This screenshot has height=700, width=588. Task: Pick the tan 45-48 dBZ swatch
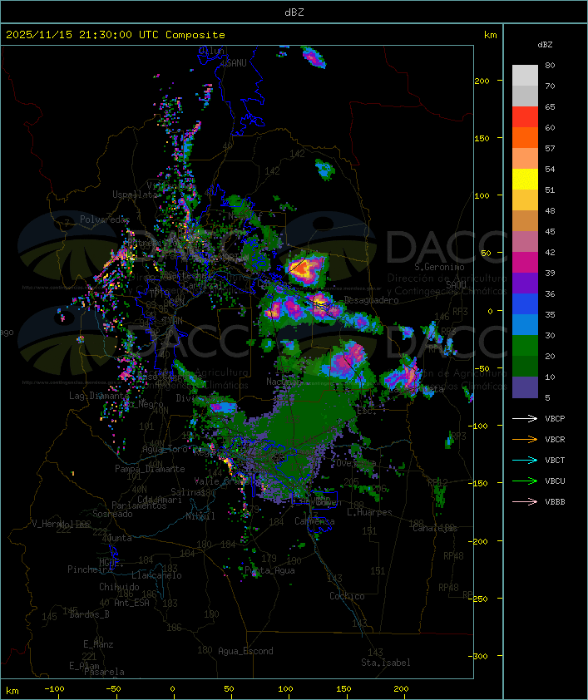525,220
